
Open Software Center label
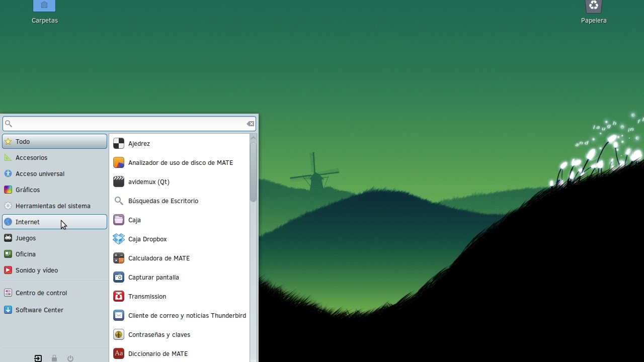click(x=39, y=310)
